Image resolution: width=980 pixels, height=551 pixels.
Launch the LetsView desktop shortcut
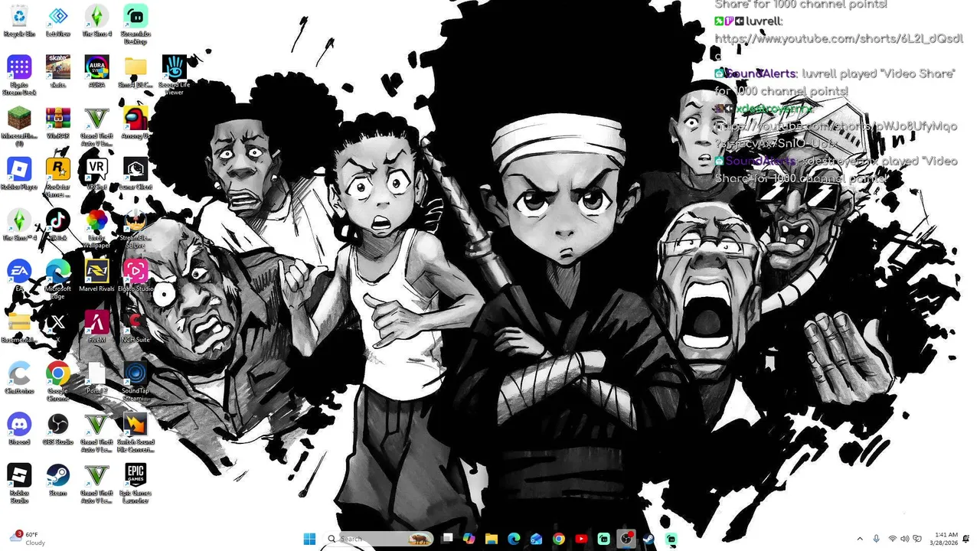coord(57,21)
